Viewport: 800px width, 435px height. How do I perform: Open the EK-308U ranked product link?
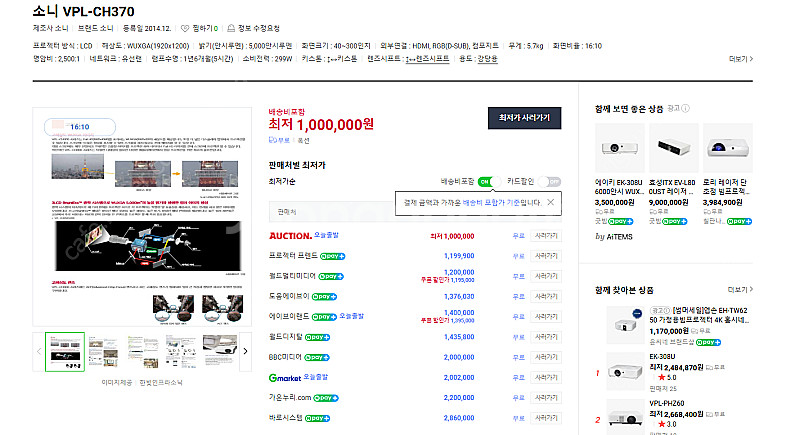pos(662,356)
